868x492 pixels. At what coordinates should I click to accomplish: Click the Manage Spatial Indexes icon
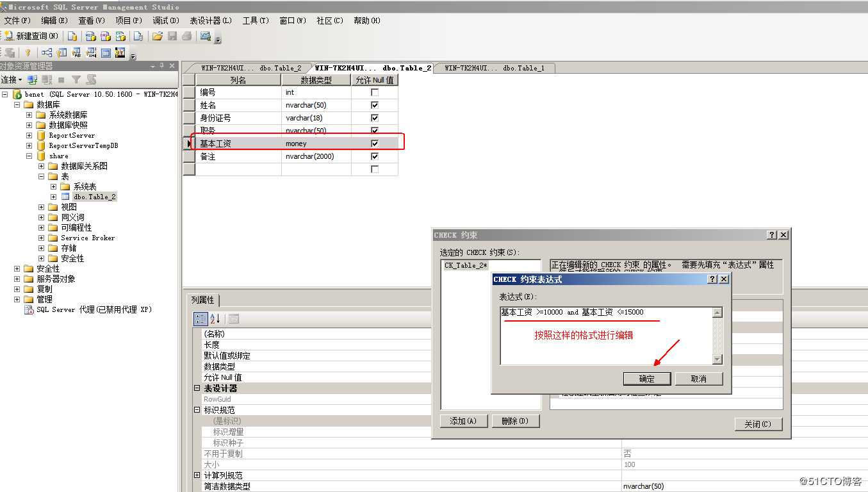120,53
